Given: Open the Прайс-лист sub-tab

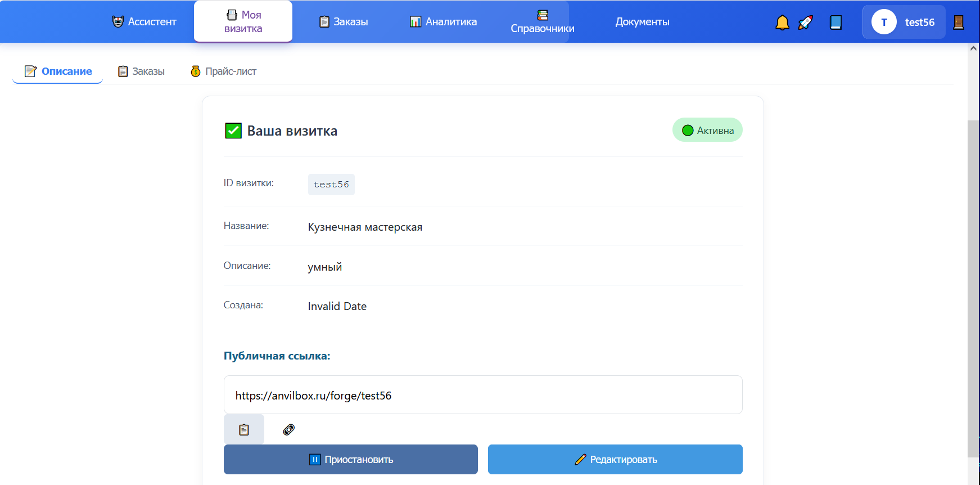Looking at the screenshot, I should pyautogui.click(x=223, y=71).
